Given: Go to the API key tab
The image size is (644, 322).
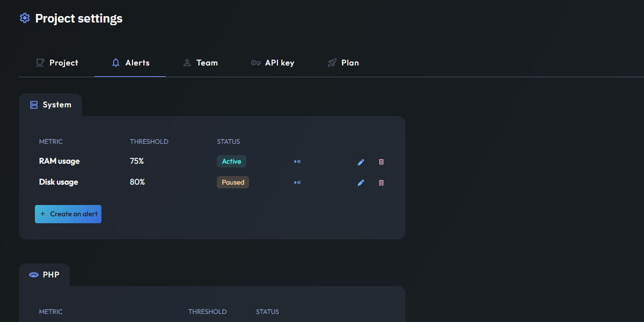Looking at the screenshot, I should [273, 63].
